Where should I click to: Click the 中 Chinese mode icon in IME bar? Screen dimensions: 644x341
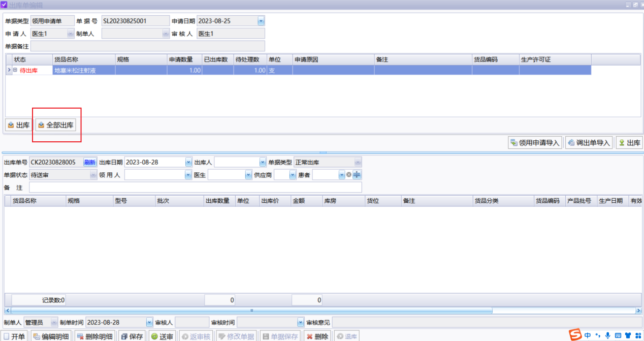(x=588, y=335)
